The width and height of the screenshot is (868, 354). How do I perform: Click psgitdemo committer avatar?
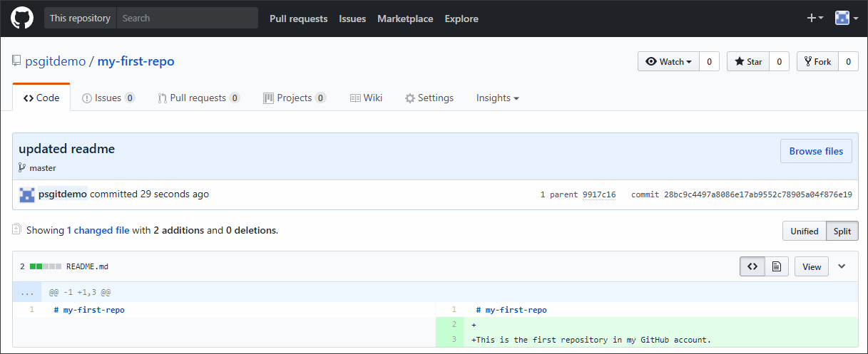27,194
